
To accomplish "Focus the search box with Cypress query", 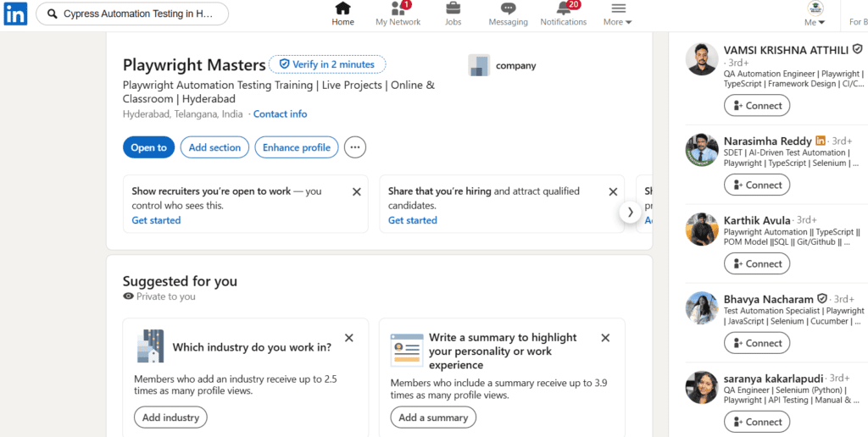I will 132,14.
